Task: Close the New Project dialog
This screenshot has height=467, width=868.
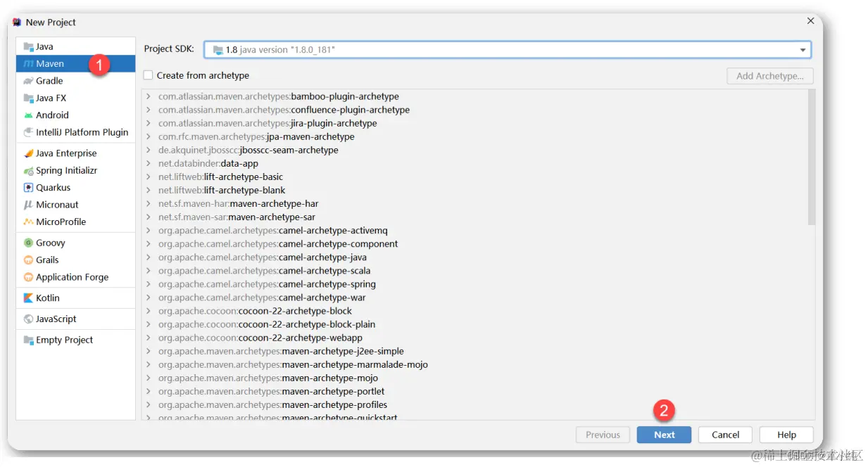Action: pos(810,22)
